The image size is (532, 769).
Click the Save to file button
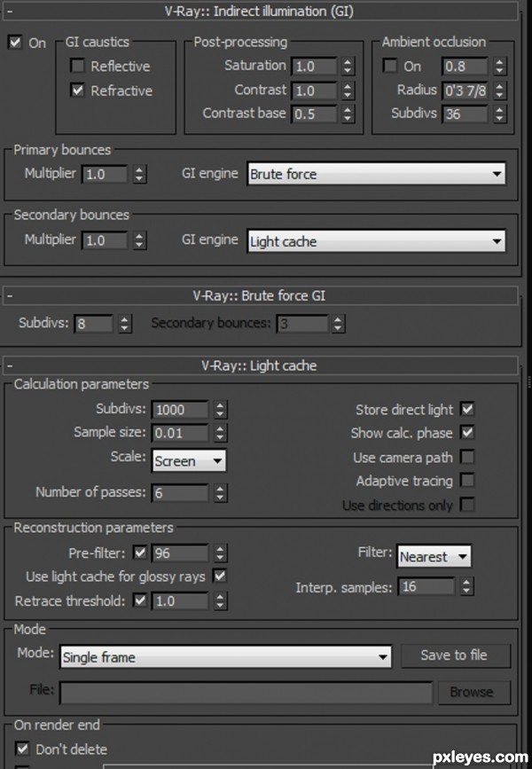456,655
